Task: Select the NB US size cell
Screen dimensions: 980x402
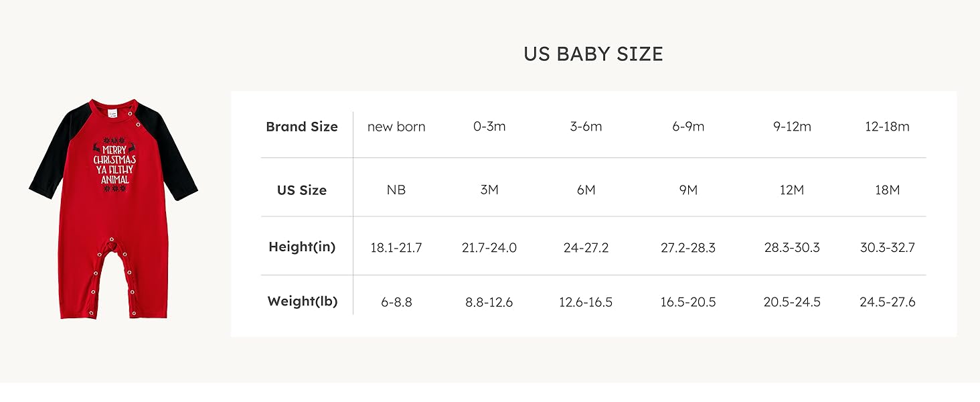Action: [396, 190]
